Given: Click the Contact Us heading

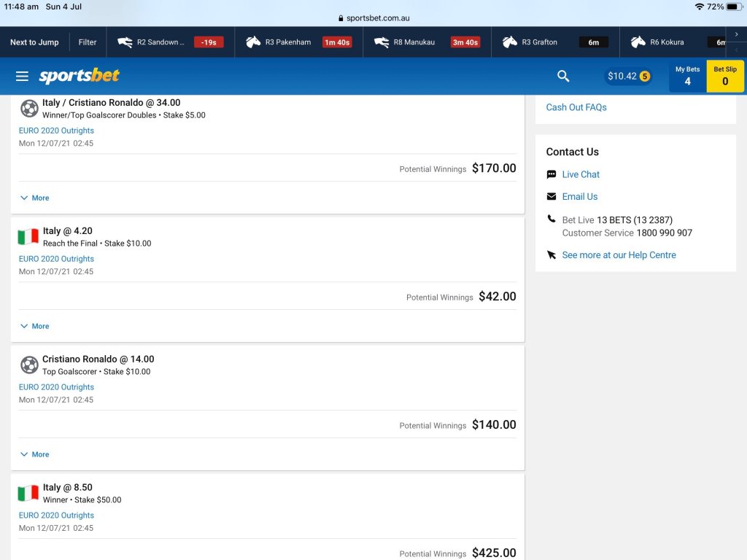Looking at the screenshot, I should pyautogui.click(x=572, y=152).
